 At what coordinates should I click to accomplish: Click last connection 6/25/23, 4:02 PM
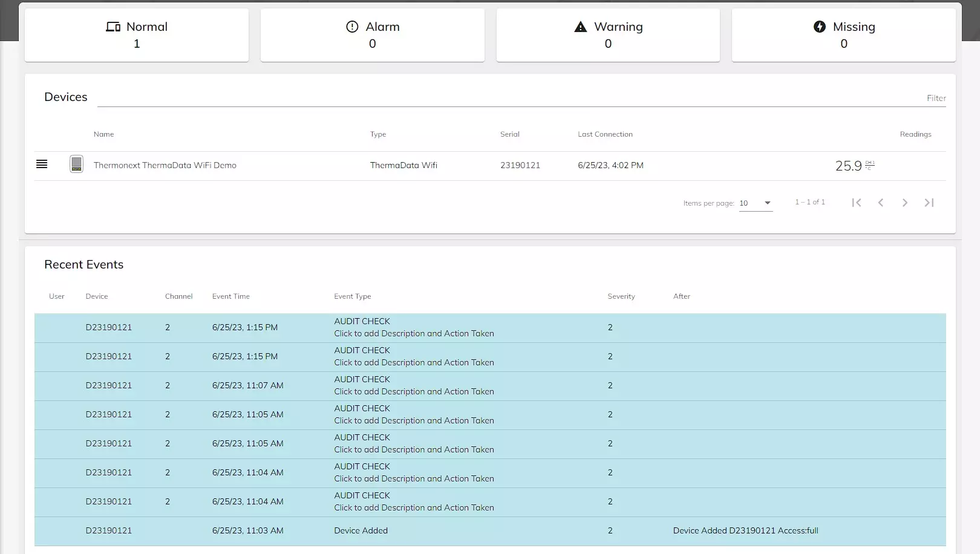tap(610, 165)
